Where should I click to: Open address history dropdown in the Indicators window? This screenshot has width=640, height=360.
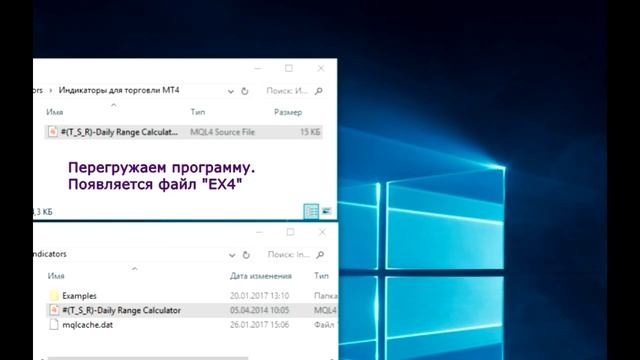tap(232, 255)
